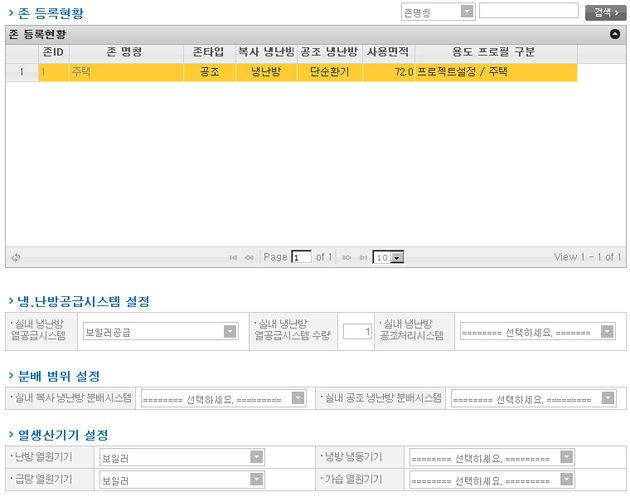The width and height of the screenshot is (630, 497).
Task: Open 냉방 냉동기기 dropdown
Action: pyautogui.click(x=491, y=457)
